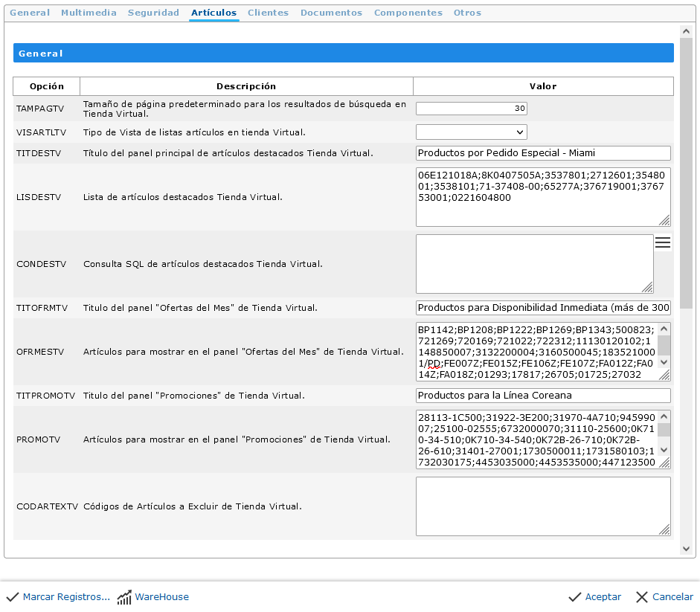
Task: Switch to the Clientes tab
Action: (x=268, y=13)
